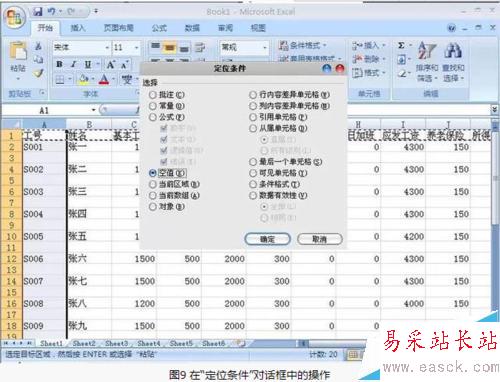The height and width of the screenshot is (382, 500).
Task: Select the Comments (C) radio option
Action: click(x=153, y=95)
